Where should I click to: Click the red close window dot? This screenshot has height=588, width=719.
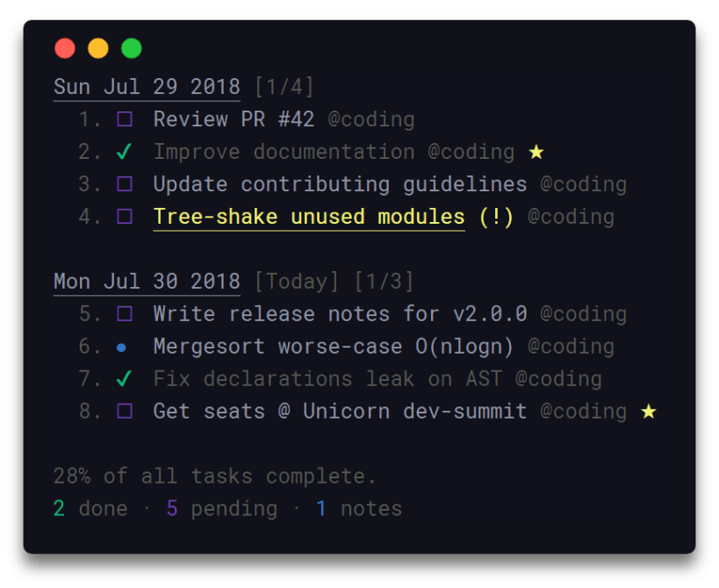point(65,48)
